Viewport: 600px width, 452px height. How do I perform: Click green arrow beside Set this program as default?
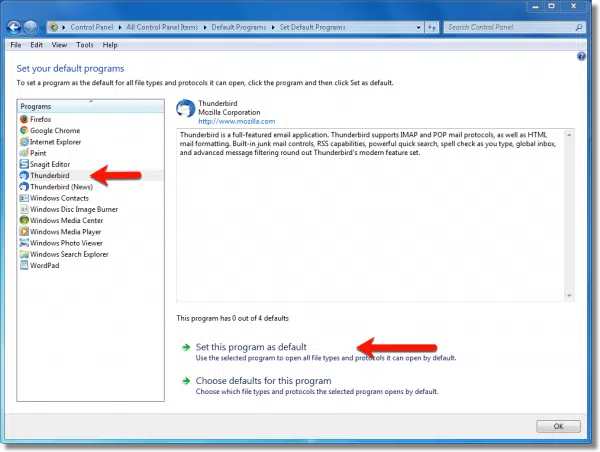(186, 347)
